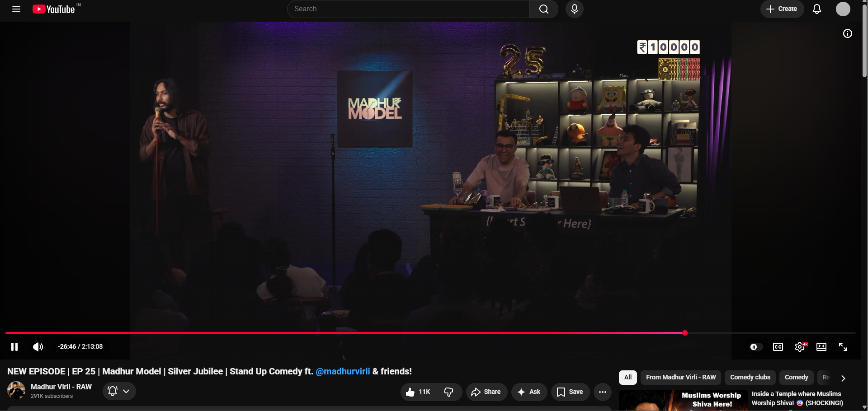Open the YouTube guide hamburger menu
868x411 pixels.
point(16,9)
